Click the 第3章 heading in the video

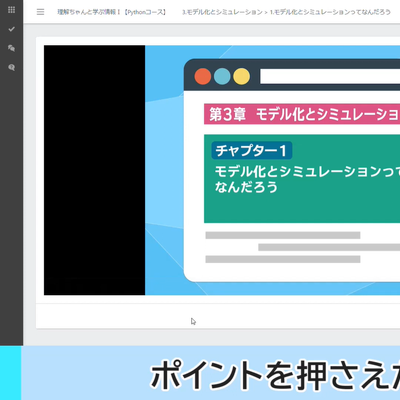[302, 114]
